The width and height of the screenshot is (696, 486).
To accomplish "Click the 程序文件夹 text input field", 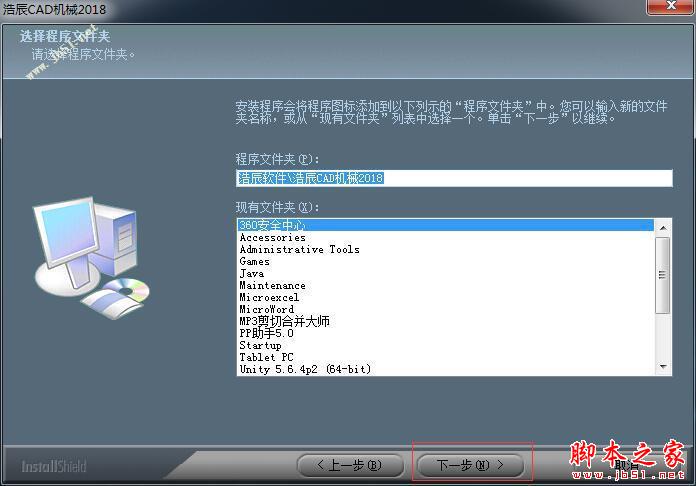I will click(x=454, y=178).
